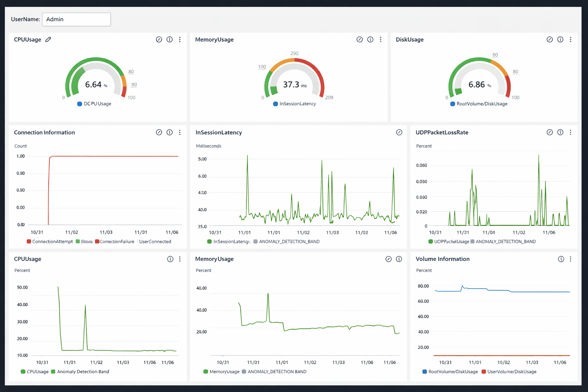Toggle UserVolume/DiskUsage series in the legend

point(509,372)
